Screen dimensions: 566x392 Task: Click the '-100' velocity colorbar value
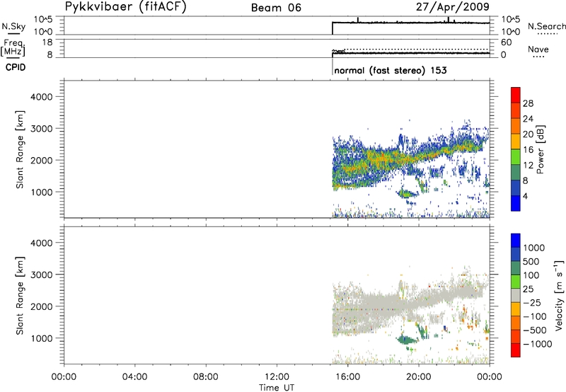coord(535,316)
